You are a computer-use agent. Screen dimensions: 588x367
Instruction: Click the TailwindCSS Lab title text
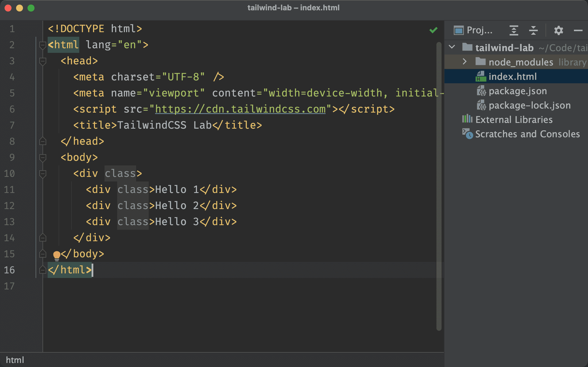tap(165, 125)
